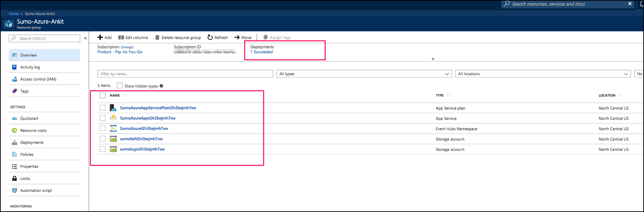Open Activity log in the sidebar

point(30,67)
